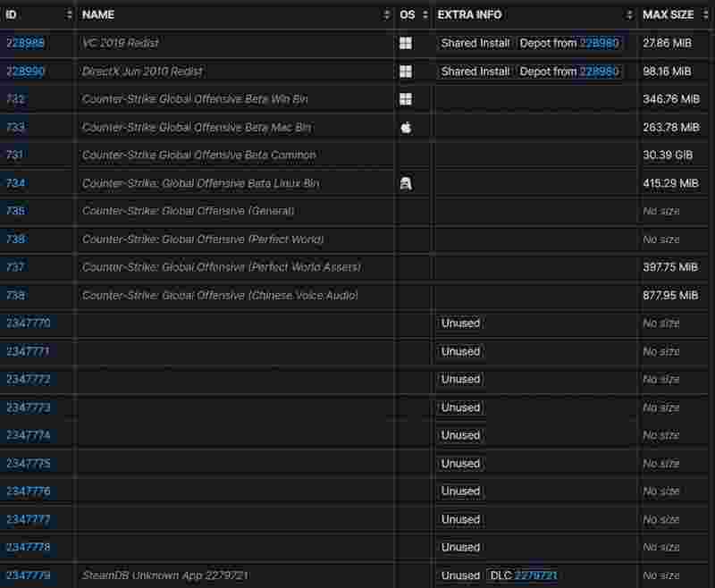
Task: Click Shared Install badge for DirectX row
Action: (x=475, y=71)
